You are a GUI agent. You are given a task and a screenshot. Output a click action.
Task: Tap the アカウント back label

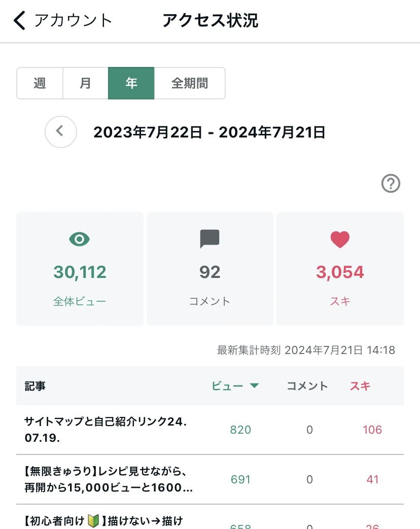tap(73, 20)
